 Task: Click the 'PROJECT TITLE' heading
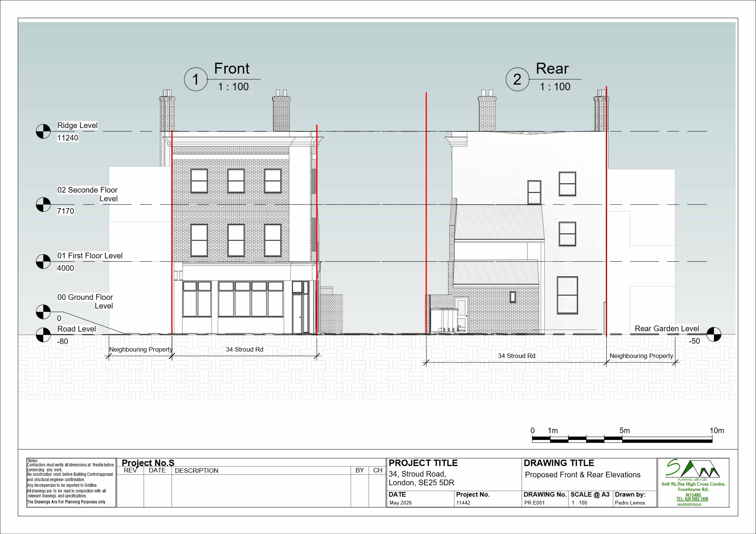423,463
